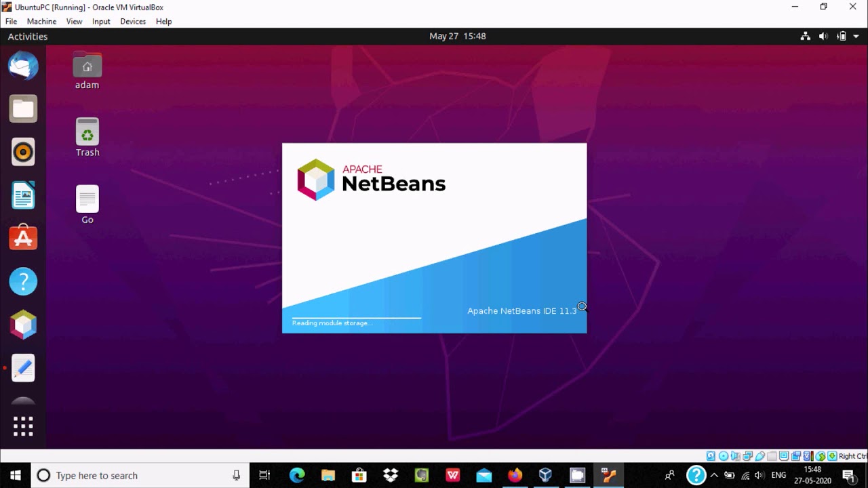This screenshot has height=488, width=868.
Task: Click the VirtualBox hard disk activity indicator
Action: (711, 456)
